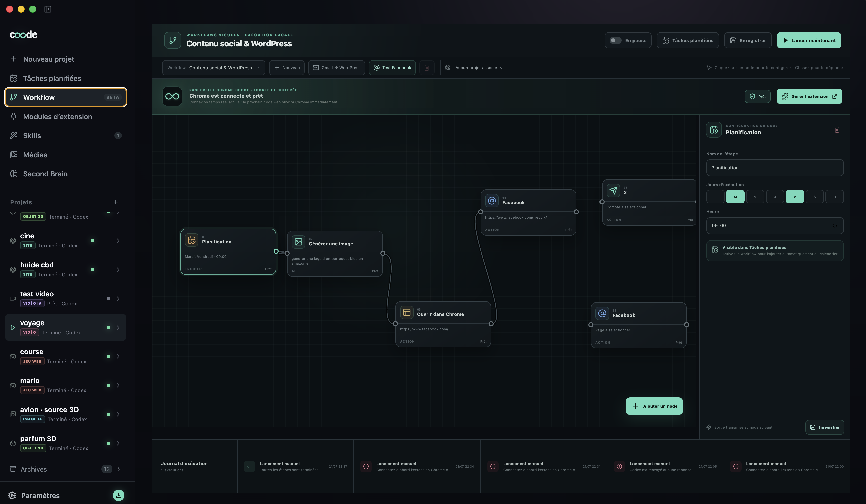Image resolution: width=866 pixels, height=504 pixels.
Task: Expand the huide cbd project chevron
Action: (x=118, y=270)
